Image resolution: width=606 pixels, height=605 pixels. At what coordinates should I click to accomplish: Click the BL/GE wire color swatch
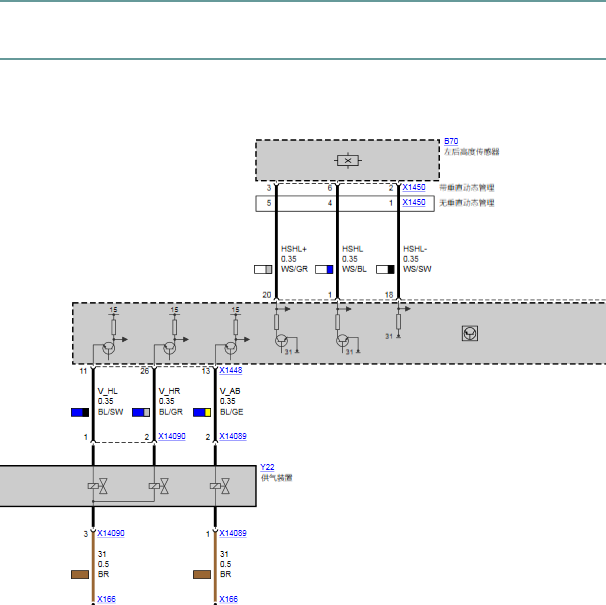click(202, 412)
